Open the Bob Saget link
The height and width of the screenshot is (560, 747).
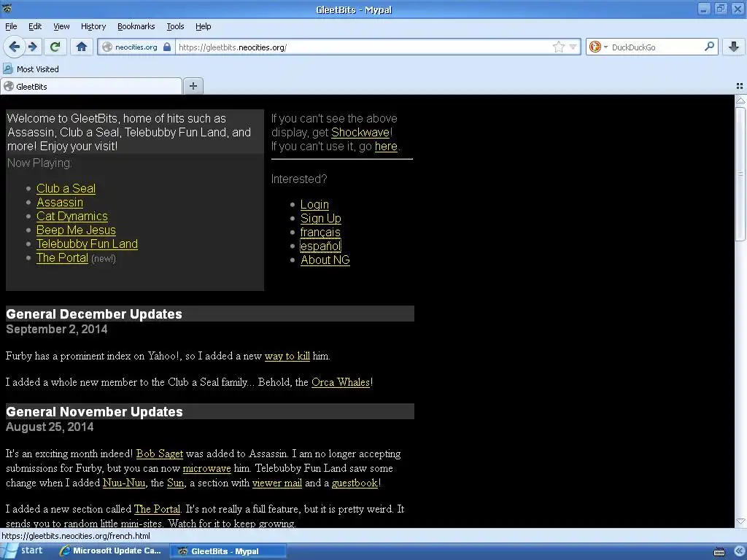click(x=160, y=454)
